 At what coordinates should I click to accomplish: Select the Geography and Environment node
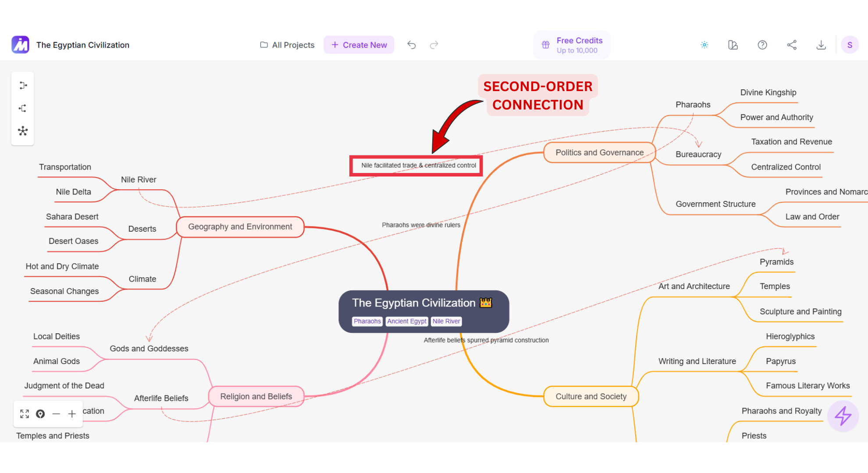click(x=240, y=227)
